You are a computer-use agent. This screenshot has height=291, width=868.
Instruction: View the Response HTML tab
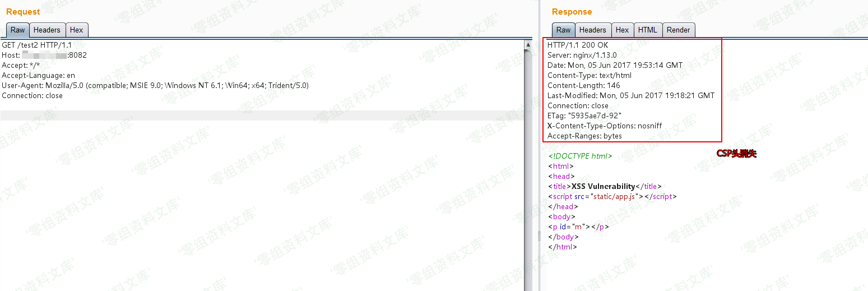[647, 30]
